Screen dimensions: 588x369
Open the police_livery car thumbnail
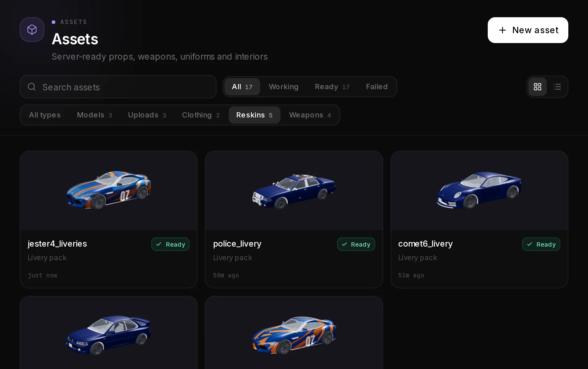[294, 190]
